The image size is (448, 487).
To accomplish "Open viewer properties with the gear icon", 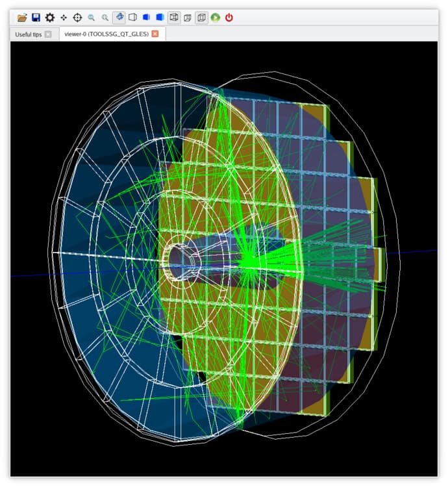I will pos(50,18).
